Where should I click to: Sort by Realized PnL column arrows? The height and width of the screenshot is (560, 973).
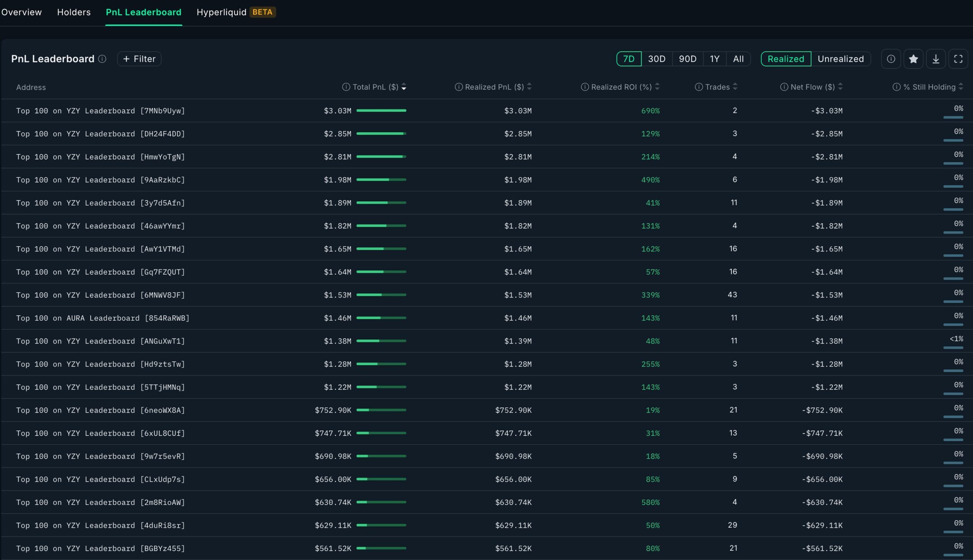pyautogui.click(x=529, y=87)
